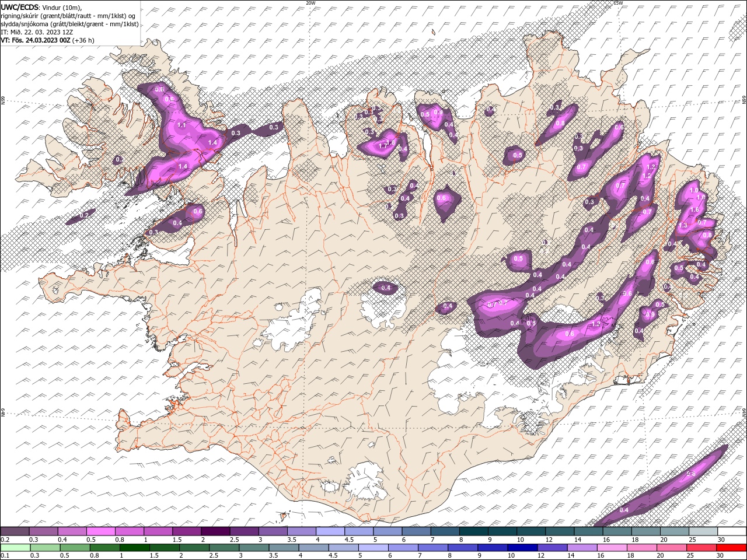Pick the lower legend swatch labeled 2.5
Screen dimensions: 747x560
click(224, 548)
